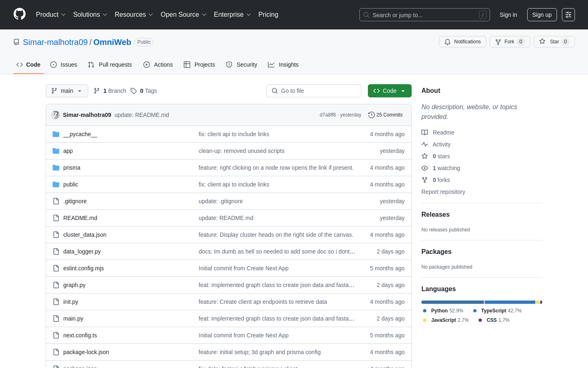Viewport: 588px width, 368px height.
Task: Switch to the Projects tab
Action: coord(199,65)
